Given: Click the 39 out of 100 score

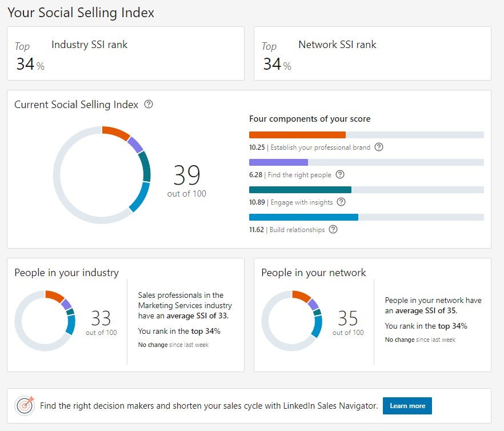Looking at the screenshot, I should pyautogui.click(x=187, y=181).
